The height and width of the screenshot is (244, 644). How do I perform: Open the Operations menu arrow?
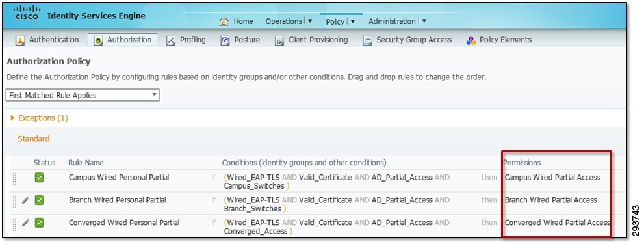point(310,21)
